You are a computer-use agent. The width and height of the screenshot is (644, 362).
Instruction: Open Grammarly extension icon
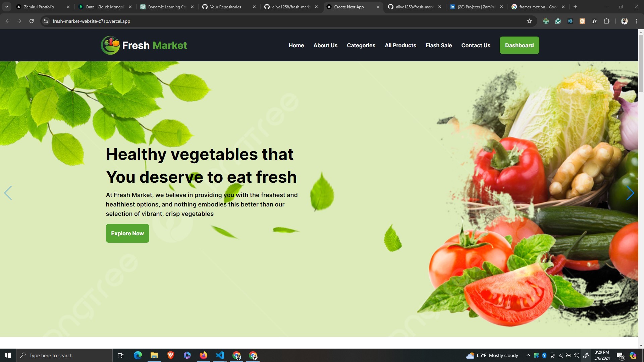pos(558,21)
